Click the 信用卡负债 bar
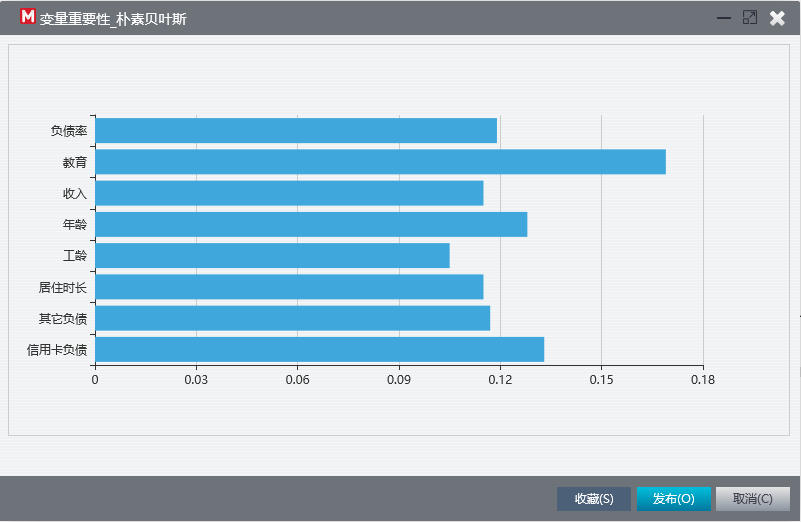The width and height of the screenshot is (801, 522). 320,349
